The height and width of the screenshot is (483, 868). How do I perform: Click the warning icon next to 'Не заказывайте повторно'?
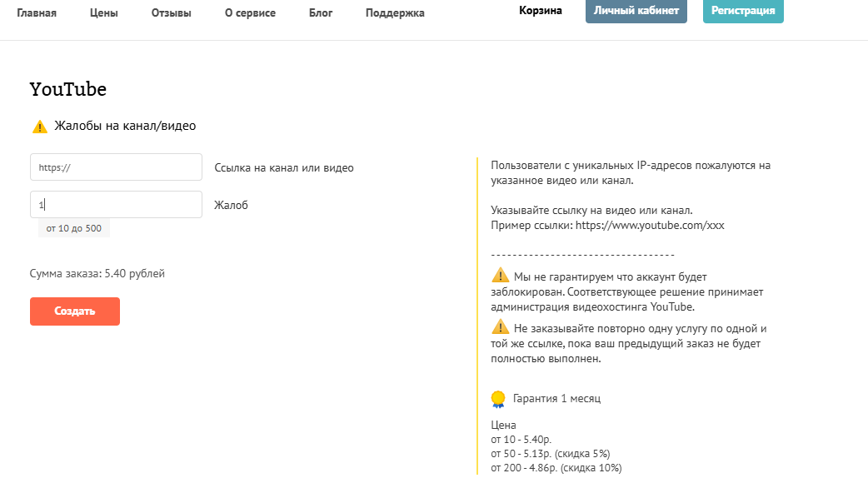coord(500,326)
